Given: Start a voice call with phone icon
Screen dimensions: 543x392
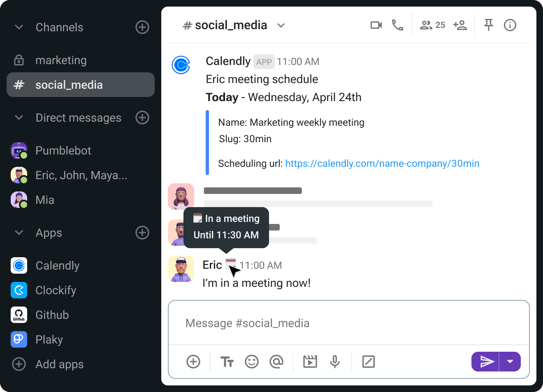Looking at the screenshot, I should (x=397, y=25).
